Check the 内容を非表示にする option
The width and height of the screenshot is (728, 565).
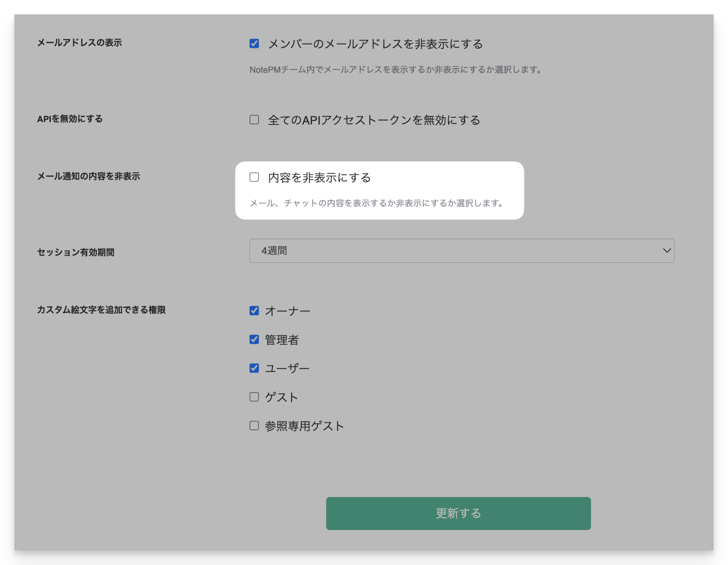click(x=254, y=177)
